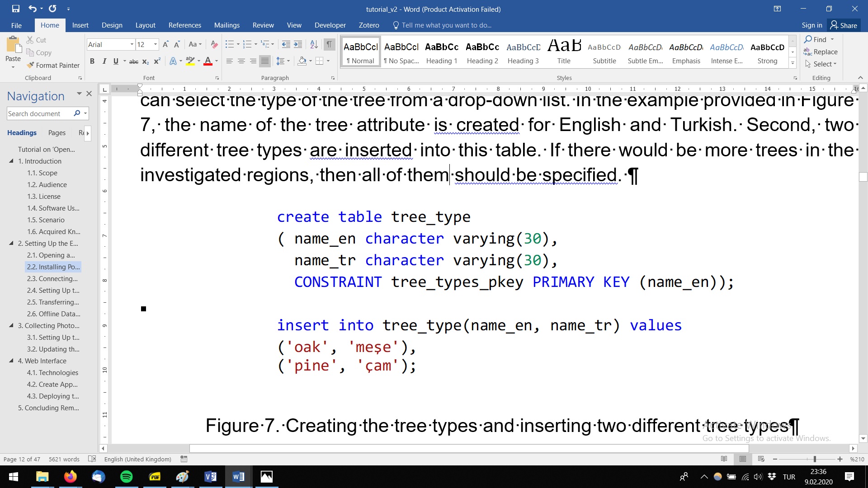868x488 pixels.
Task: Apply bullet list formatting
Action: coord(230,44)
